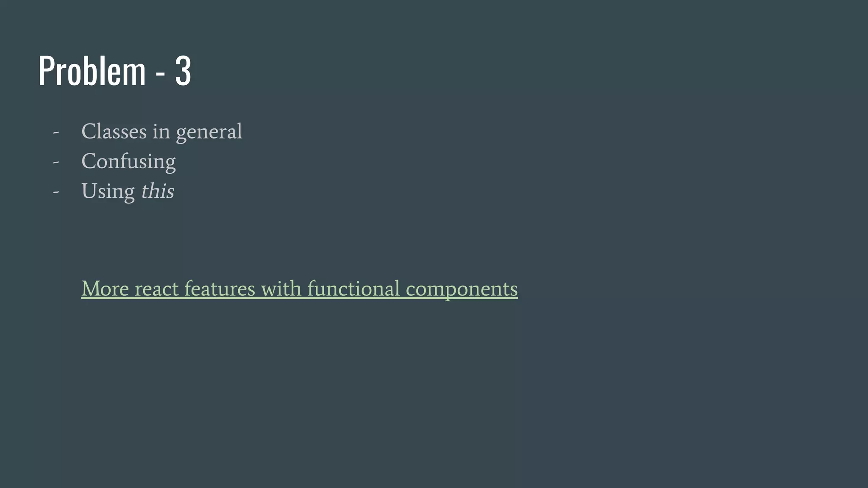Click the word "Using" in third bullet
Viewport: 868px width, 488px height.
[x=108, y=191]
